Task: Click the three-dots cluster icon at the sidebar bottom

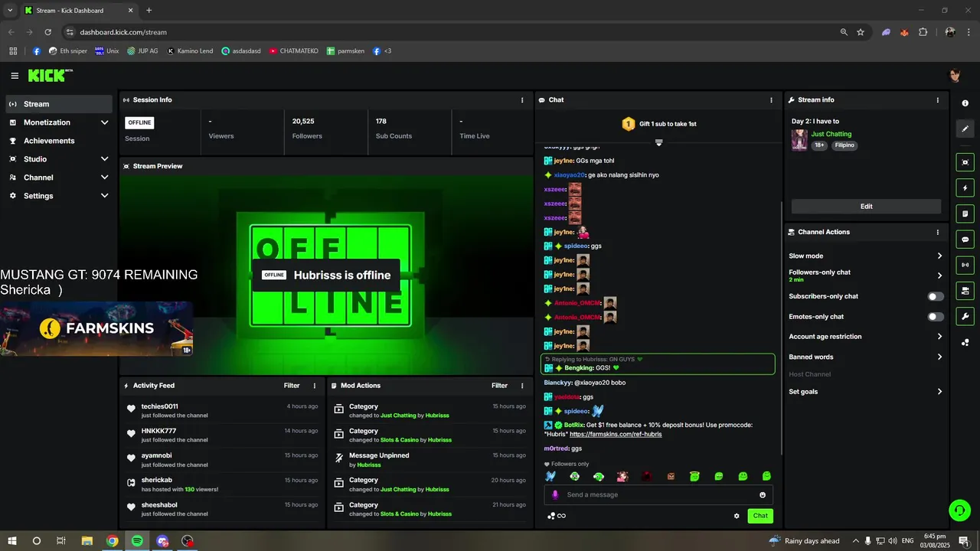Action: (x=965, y=342)
